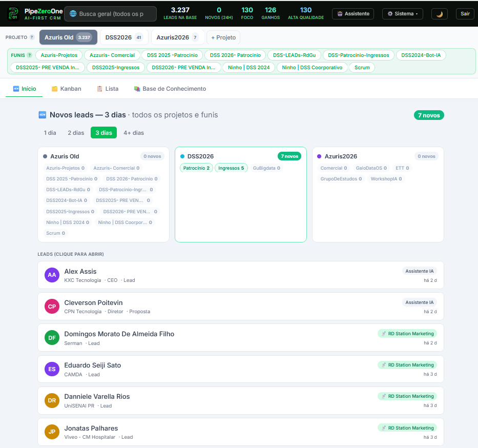Select the Azuris-Projetos funnel chip
The image size is (478, 448).
(x=59, y=55)
